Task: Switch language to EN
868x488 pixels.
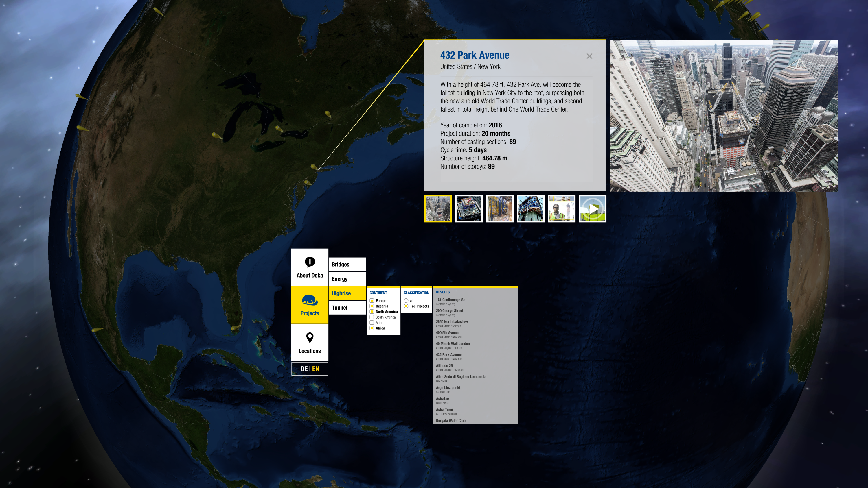Action: click(316, 369)
